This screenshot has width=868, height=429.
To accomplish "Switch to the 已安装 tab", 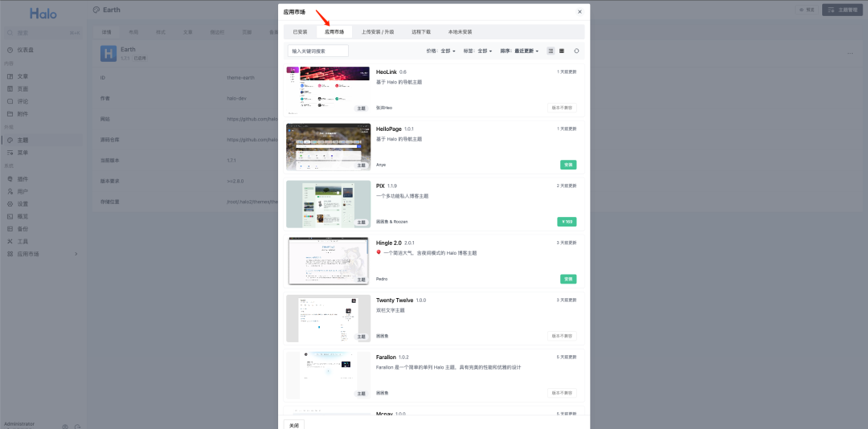I will (x=300, y=31).
